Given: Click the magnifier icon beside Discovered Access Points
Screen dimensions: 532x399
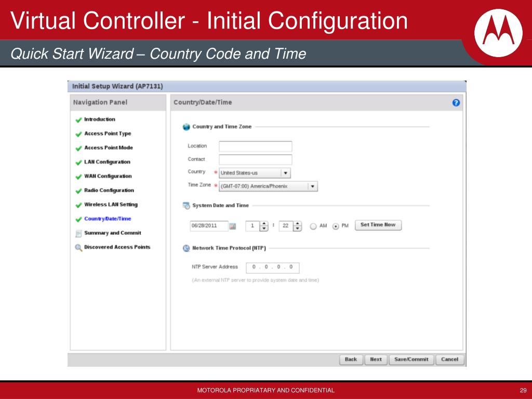Looking at the screenshot, I should point(79,248).
